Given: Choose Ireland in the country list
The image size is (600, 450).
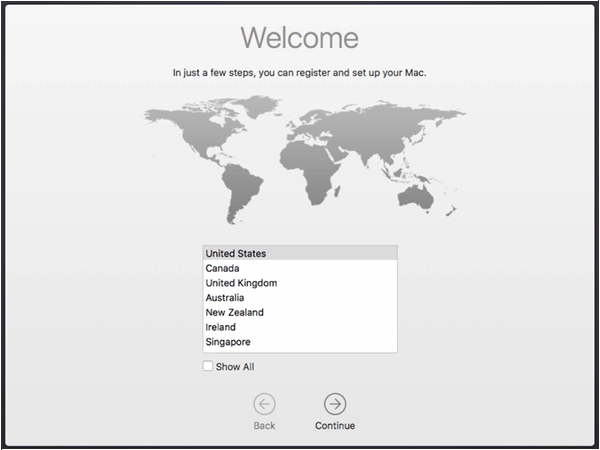Looking at the screenshot, I should pos(299,327).
